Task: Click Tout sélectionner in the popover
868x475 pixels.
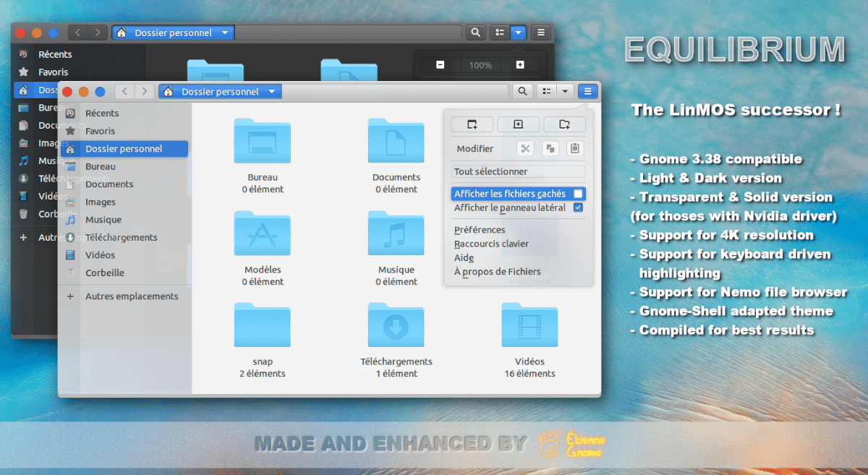Action: [x=518, y=171]
